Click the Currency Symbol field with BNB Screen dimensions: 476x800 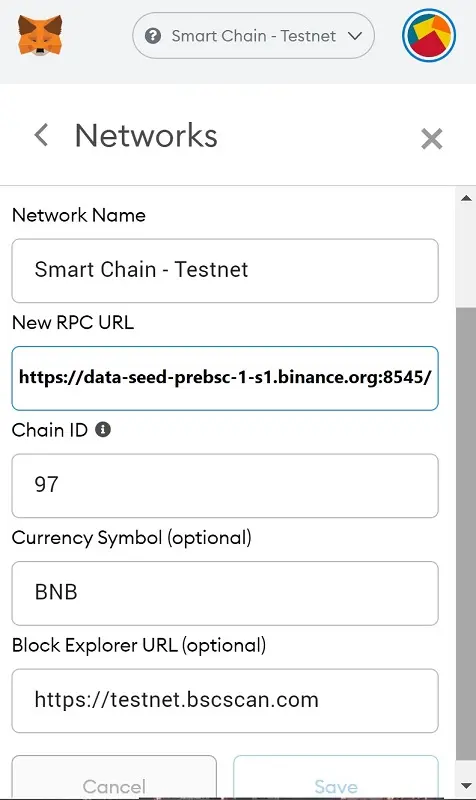pos(225,593)
